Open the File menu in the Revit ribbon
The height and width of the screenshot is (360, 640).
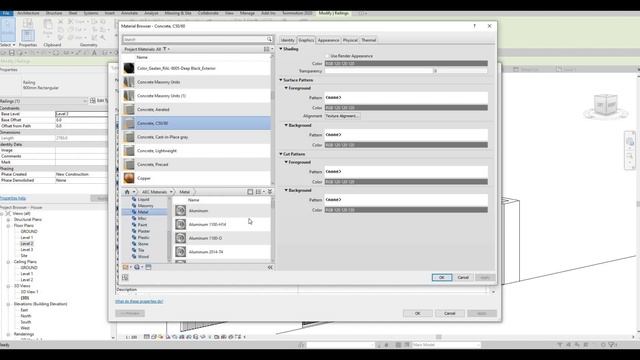pyautogui.click(x=6, y=13)
